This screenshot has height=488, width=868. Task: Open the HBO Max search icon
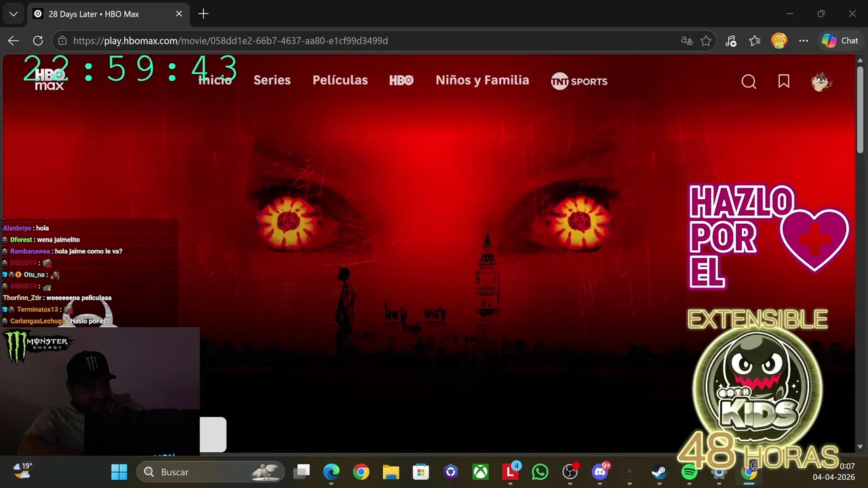749,81
